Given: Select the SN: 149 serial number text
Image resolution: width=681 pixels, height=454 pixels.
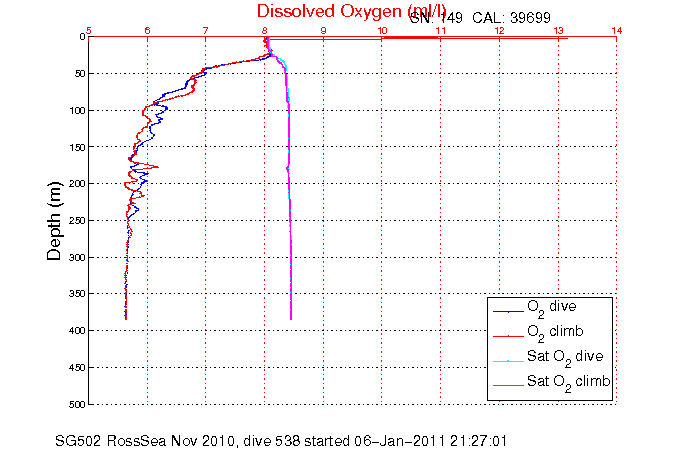Looking at the screenshot, I should tap(436, 18).
